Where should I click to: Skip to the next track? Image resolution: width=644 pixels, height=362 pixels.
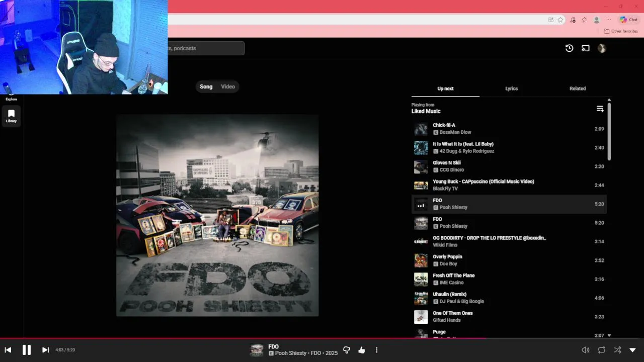coord(45,350)
